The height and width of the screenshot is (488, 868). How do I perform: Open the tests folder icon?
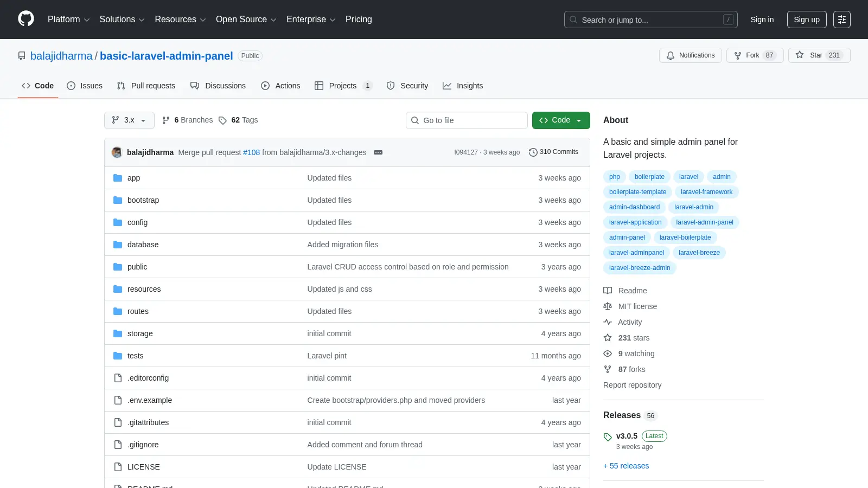click(x=118, y=356)
